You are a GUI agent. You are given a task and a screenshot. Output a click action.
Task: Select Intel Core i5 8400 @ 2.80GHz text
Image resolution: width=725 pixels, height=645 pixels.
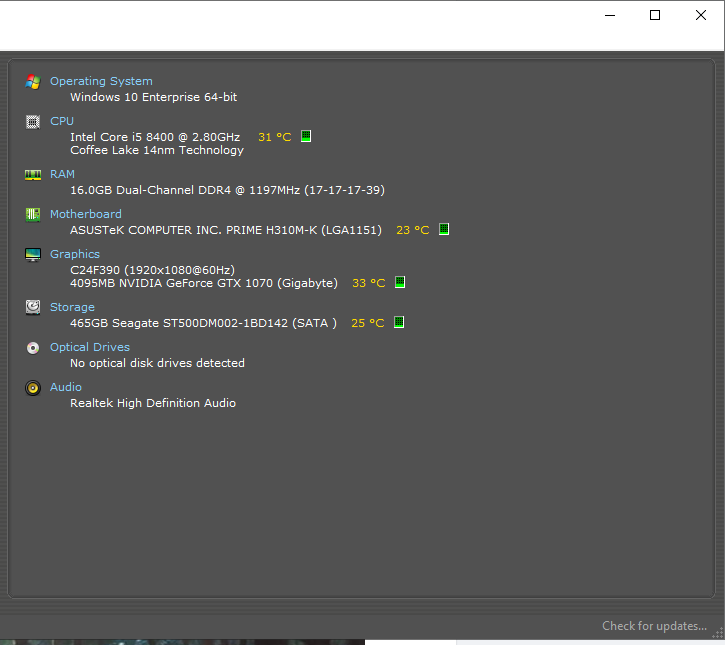pos(155,137)
